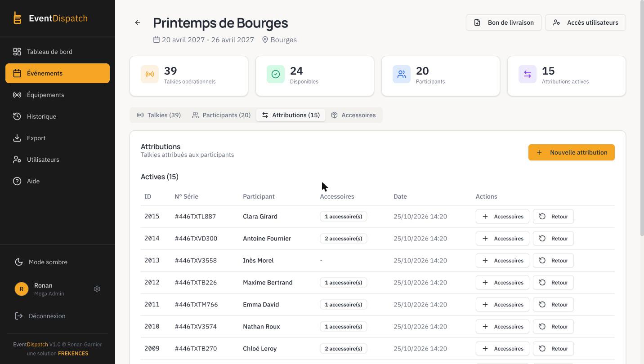The width and height of the screenshot is (644, 364).
Task: Click the calendar icon next to event dates
Action: pos(157,40)
